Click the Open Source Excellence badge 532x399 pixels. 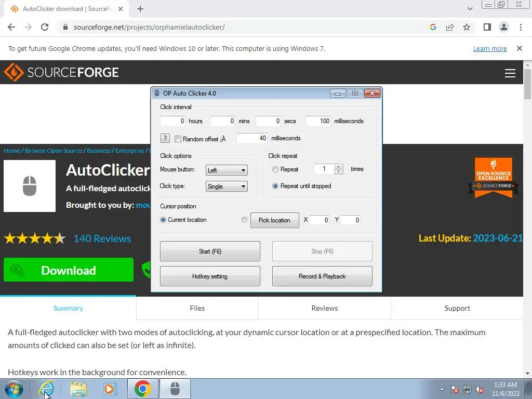coord(494,178)
